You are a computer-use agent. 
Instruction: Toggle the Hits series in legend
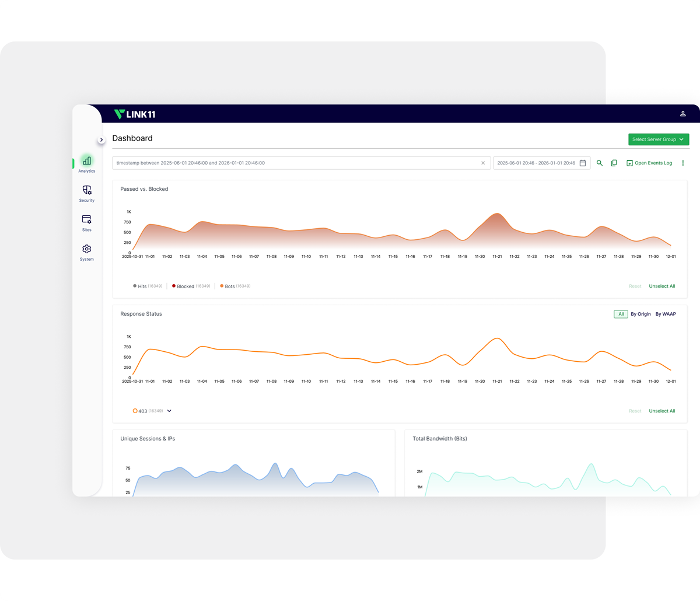pyautogui.click(x=139, y=286)
